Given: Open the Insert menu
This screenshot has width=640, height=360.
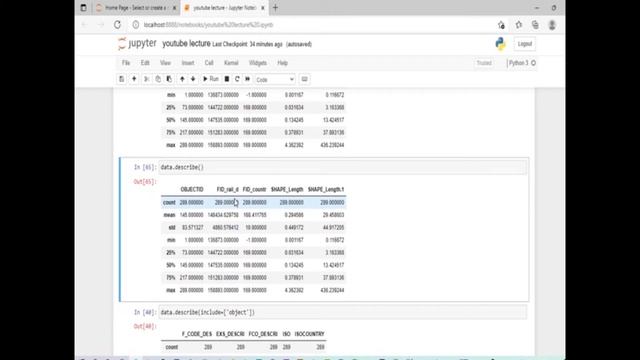Looking at the screenshot, I should 188,63.
